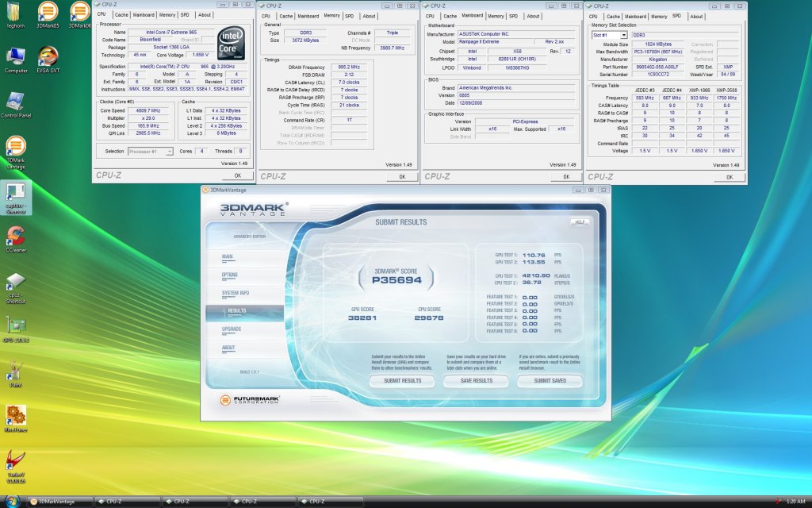Click the CPU TEST 1 result 4210.90

(536, 276)
